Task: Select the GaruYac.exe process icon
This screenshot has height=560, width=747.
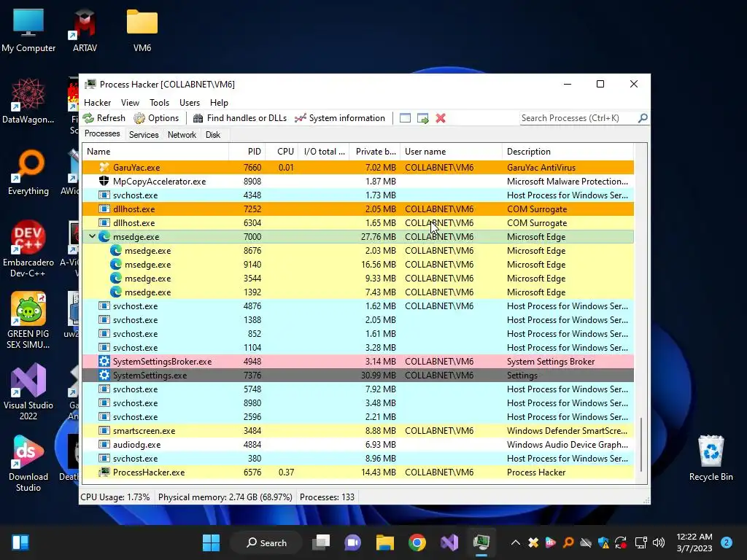Action: pyautogui.click(x=104, y=167)
